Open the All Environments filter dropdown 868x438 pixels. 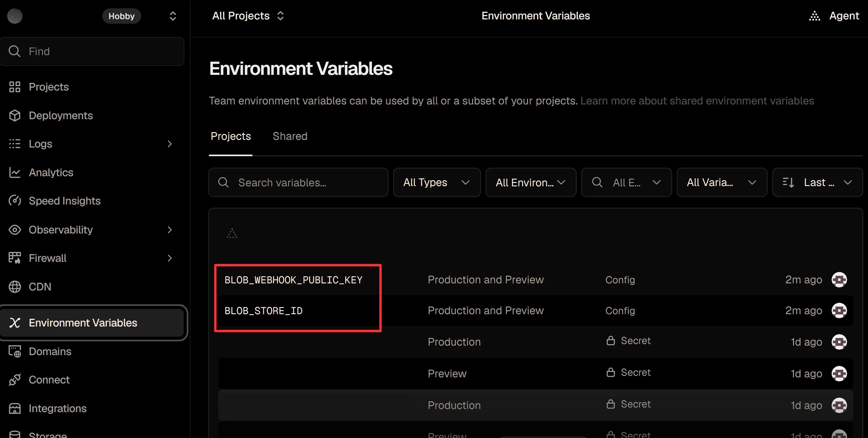coord(531,182)
